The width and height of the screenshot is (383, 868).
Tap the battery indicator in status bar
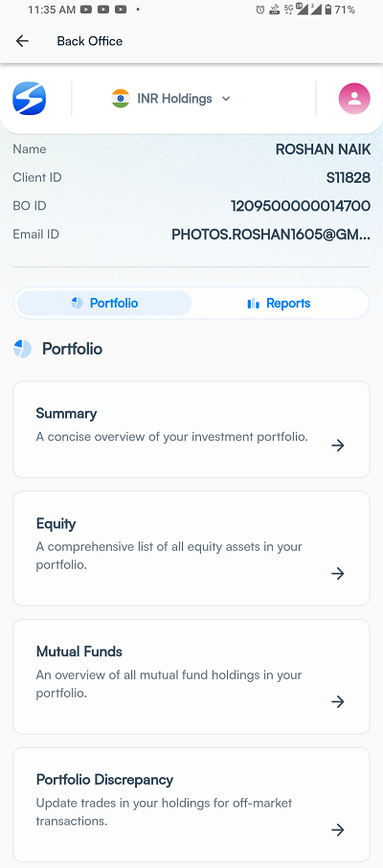pyautogui.click(x=327, y=10)
